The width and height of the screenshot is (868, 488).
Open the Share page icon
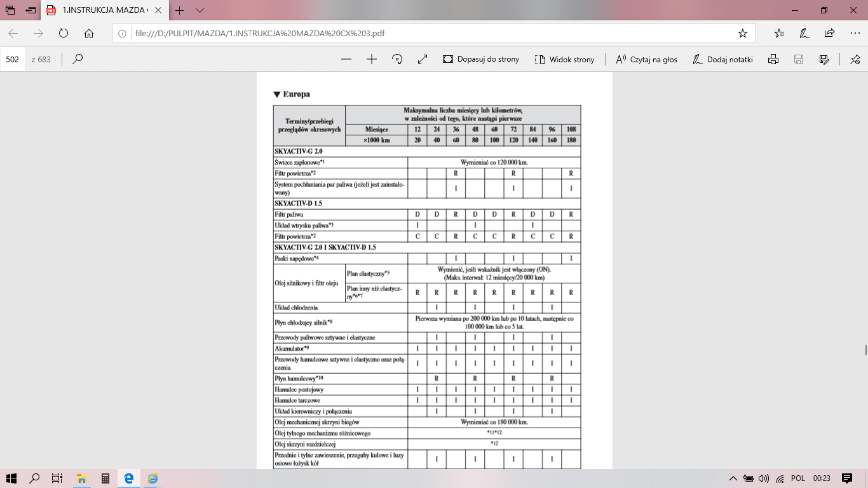[x=829, y=33]
